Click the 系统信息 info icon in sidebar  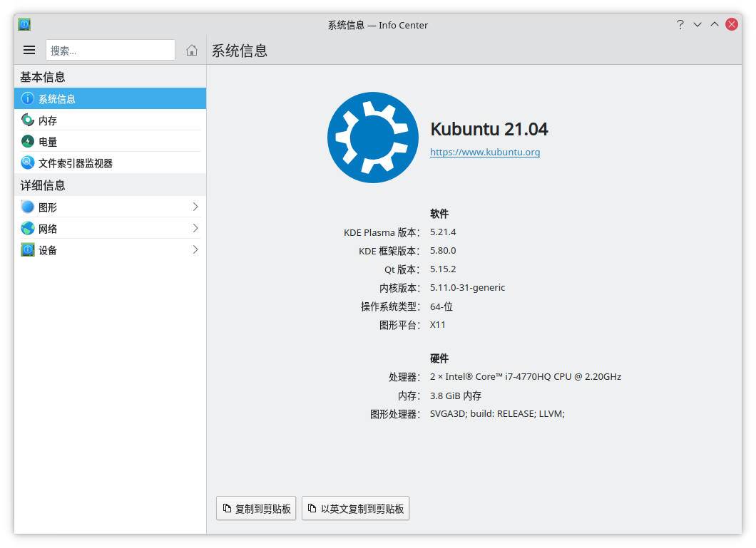click(x=28, y=99)
